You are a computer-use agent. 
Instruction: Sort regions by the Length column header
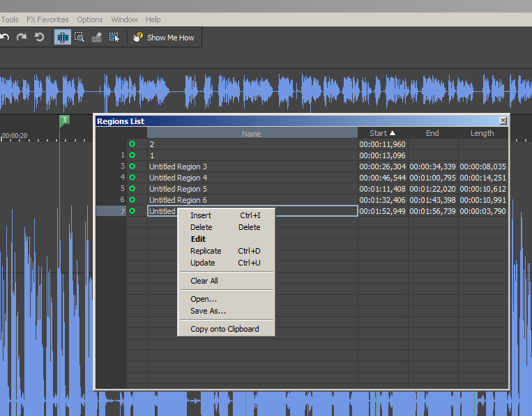[x=482, y=133]
